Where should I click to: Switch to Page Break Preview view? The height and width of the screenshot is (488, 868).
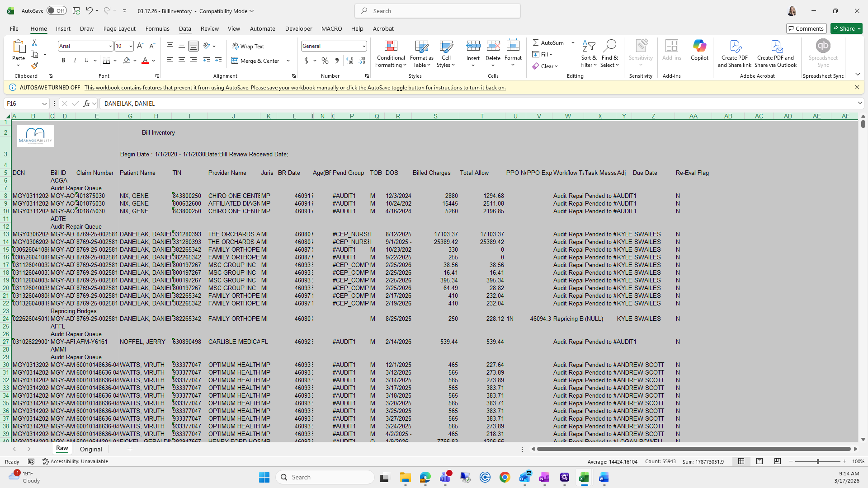pos(777,461)
